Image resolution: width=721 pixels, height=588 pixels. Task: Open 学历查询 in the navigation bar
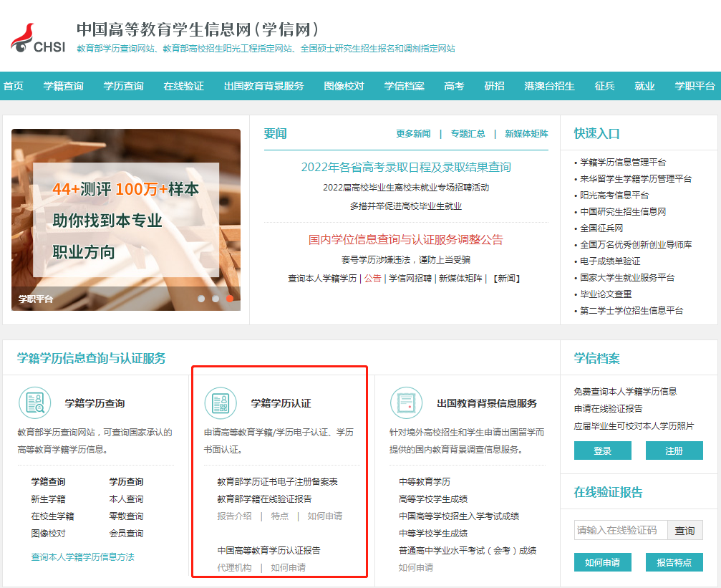(123, 86)
